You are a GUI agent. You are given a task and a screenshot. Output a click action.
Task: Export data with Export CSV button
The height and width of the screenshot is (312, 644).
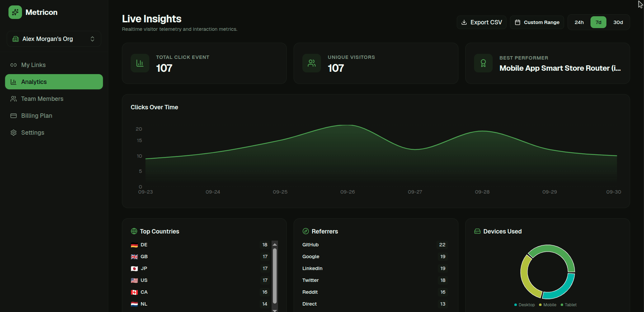[x=481, y=22]
